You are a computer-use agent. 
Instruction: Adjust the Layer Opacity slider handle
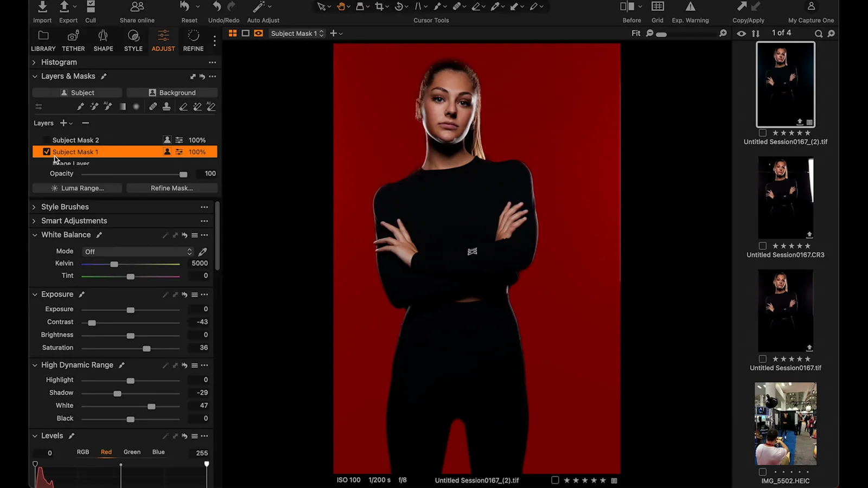click(x=183, y=174)
